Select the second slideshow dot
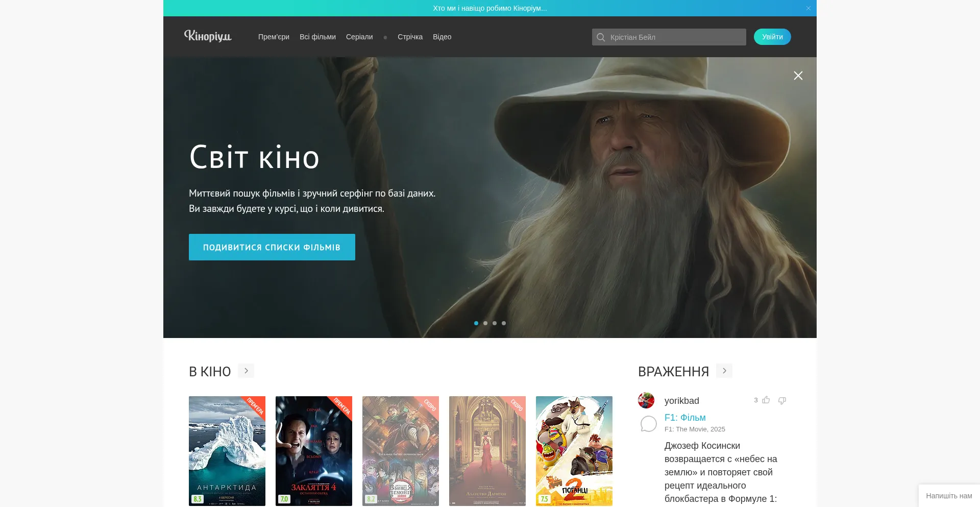The width and height of the screenshot is (980, 507). point(485,323)
